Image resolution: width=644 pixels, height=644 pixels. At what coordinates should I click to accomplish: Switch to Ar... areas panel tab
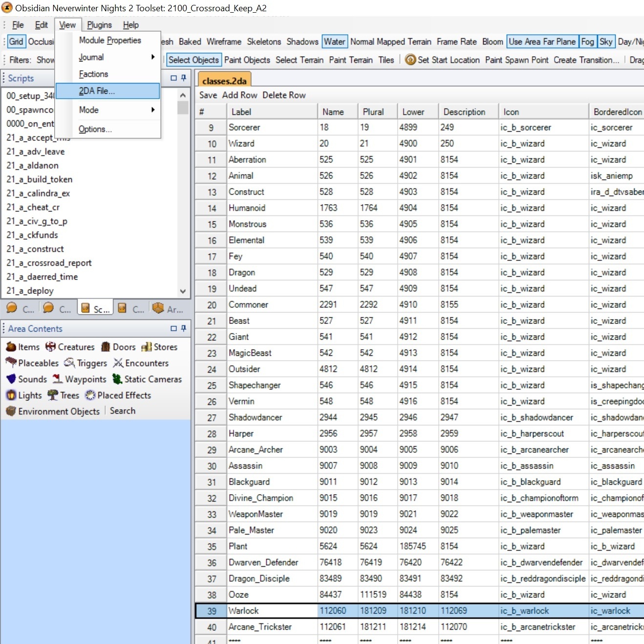[168, 309]
